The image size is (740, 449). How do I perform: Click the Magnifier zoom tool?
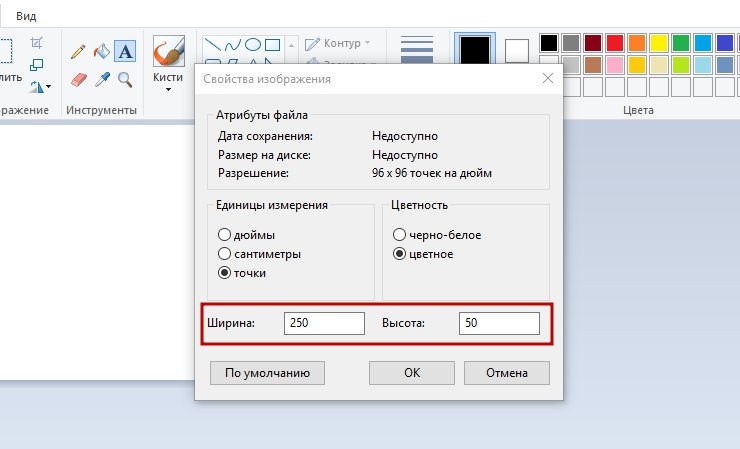(x=125, y=79)
